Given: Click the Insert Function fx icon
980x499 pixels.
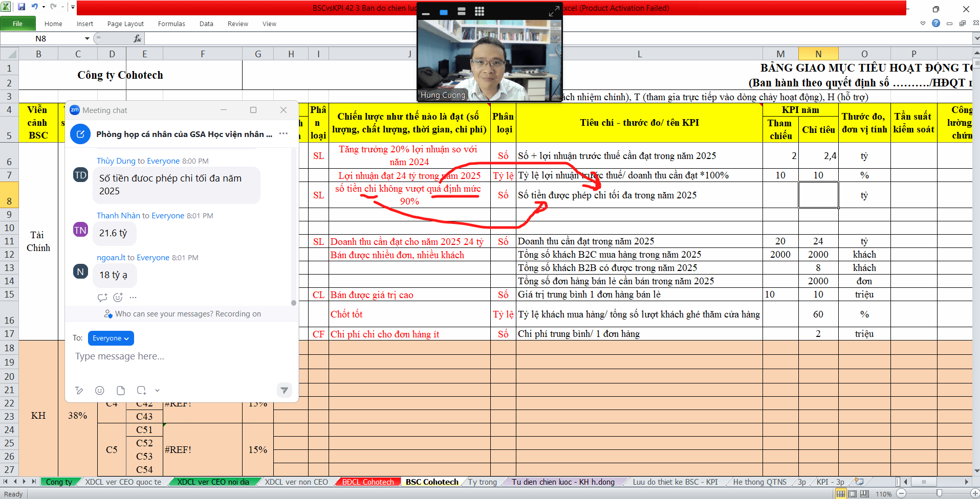Looking at the screenshot, I should (137, 38).
